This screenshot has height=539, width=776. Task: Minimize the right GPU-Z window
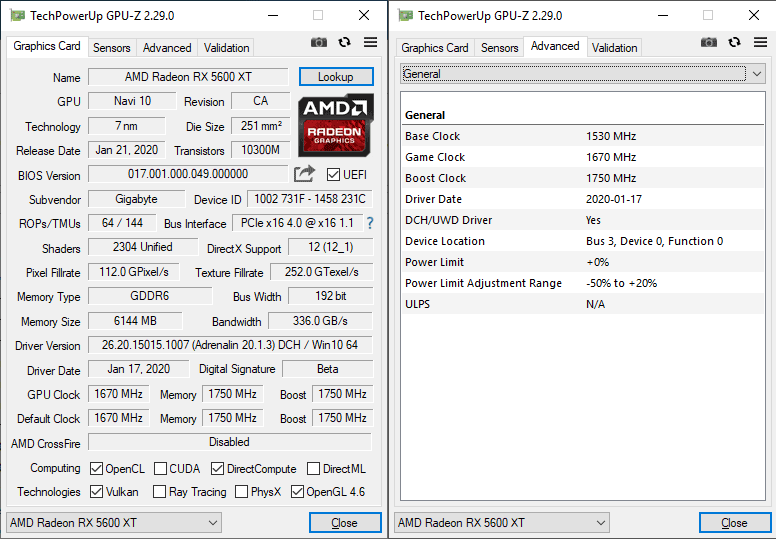[x=663, y=16]
